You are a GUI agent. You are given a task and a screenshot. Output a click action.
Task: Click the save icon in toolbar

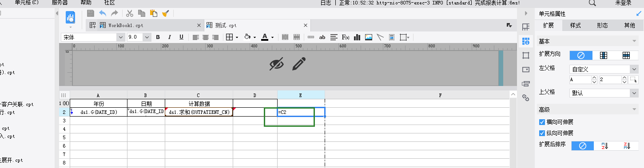[91, 14]
